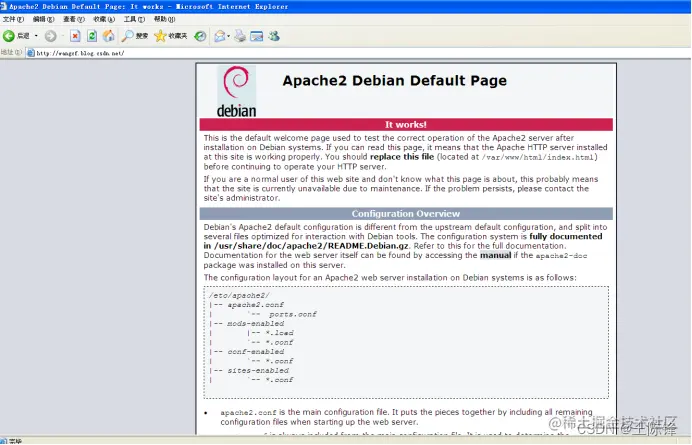Click '*.load' line in config tree
Image resolution: width=692 pixels, height=445 pixels.
(279, 333)
